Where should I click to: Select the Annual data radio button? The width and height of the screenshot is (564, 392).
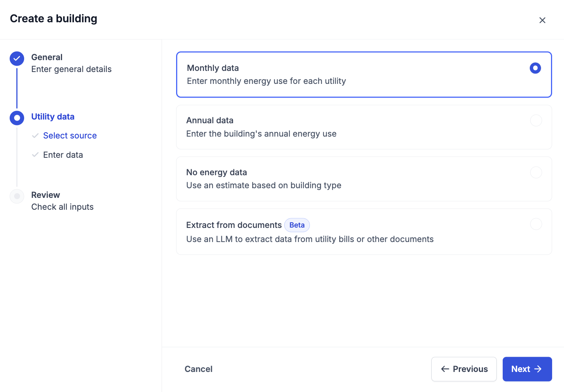coord(536,120)
